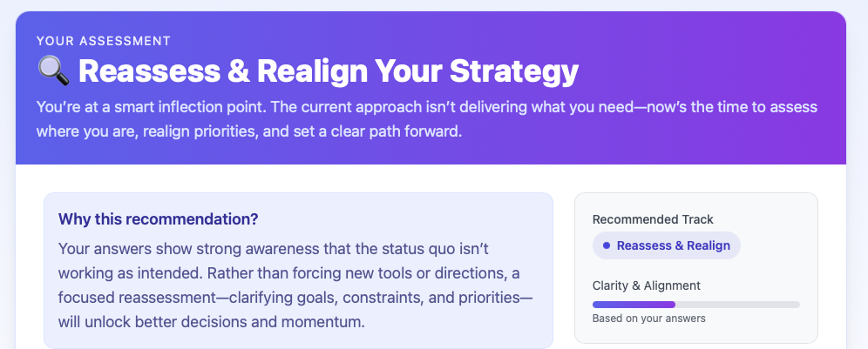Click the magnifying glass icon in heading

coord(53,70)
